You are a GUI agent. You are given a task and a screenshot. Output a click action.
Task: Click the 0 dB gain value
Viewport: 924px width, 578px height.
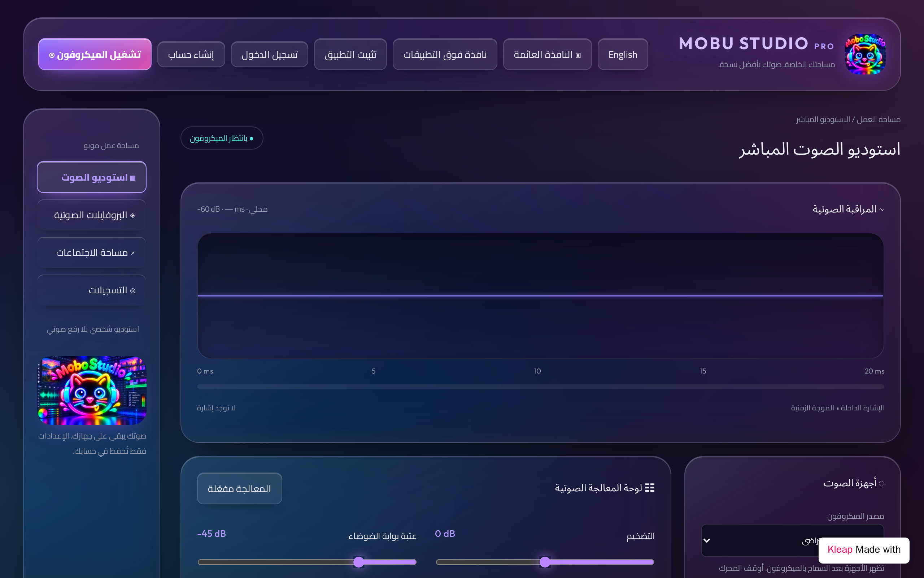coord(445,534)
